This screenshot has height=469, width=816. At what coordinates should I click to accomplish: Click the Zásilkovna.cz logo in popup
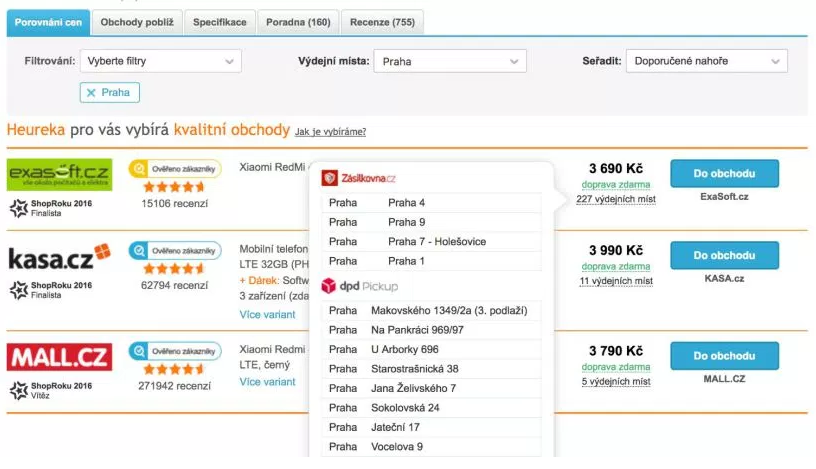[358, 178]
